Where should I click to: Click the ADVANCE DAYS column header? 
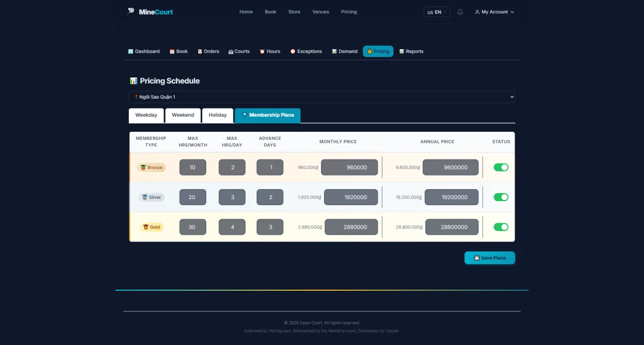(x=270, y=141)
